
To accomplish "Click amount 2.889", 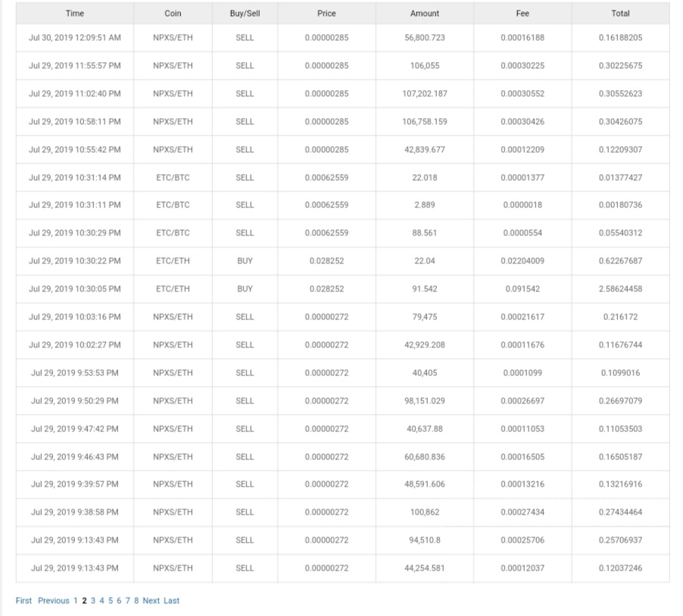I will pos(425,204).
